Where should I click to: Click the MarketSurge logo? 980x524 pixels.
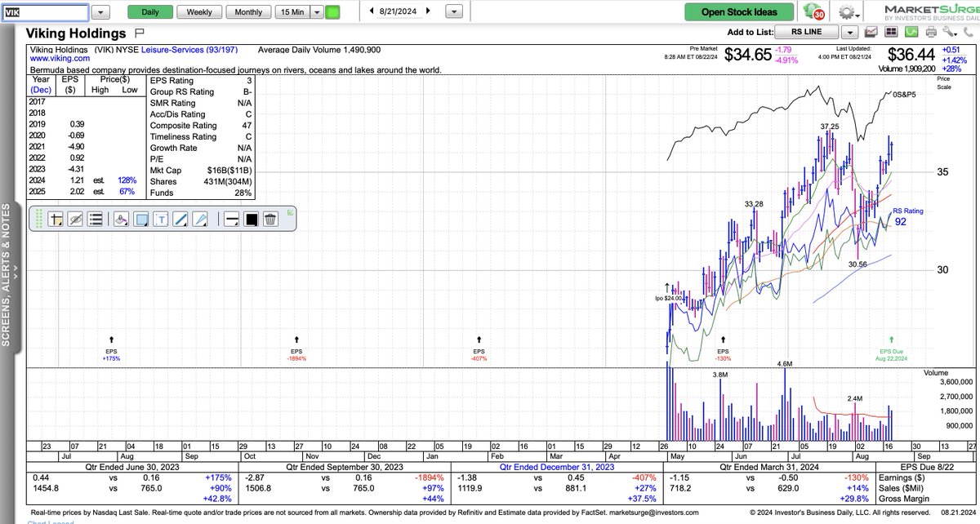click(930, 12)
